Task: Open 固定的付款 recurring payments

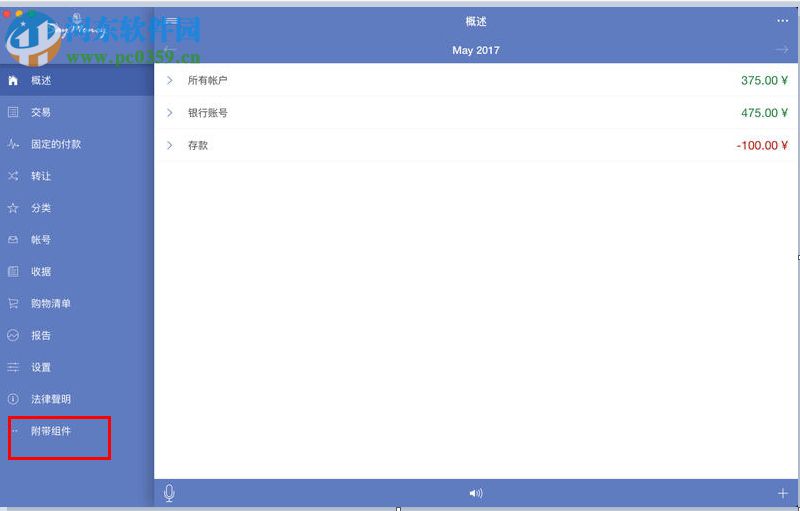Action: [77, 144]
